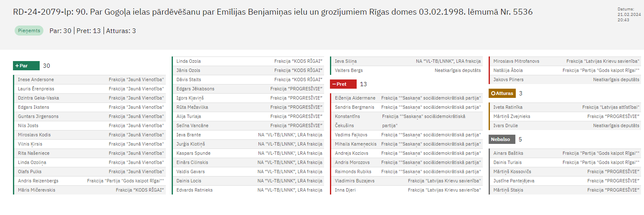644x215 pixels.
Task: Select Valters Bergs independent deputy row
Action: (x=406, y=70)
